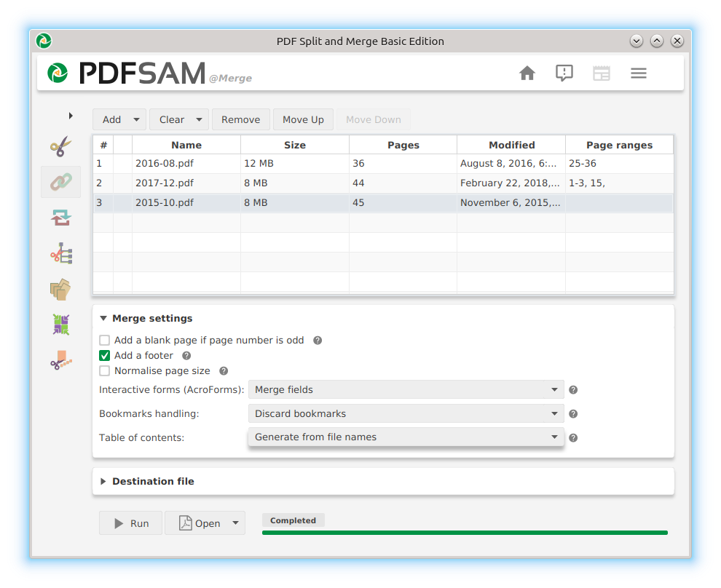721x588 pixels.
Task: Show help for Bookmarks handling setting
Action: [x=573, y=414]
